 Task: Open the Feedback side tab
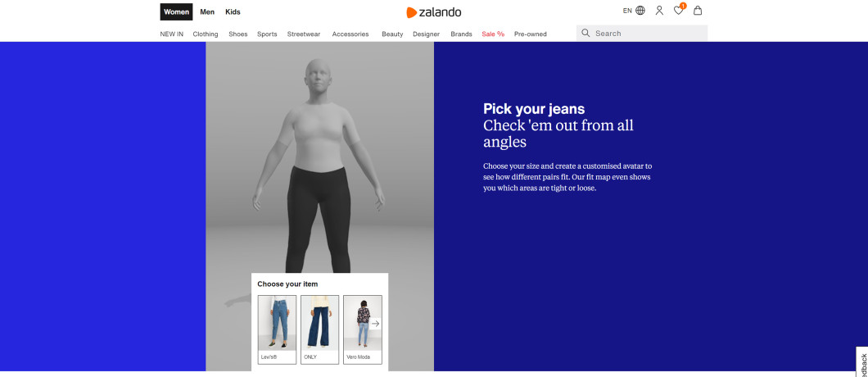click(862, 364)
